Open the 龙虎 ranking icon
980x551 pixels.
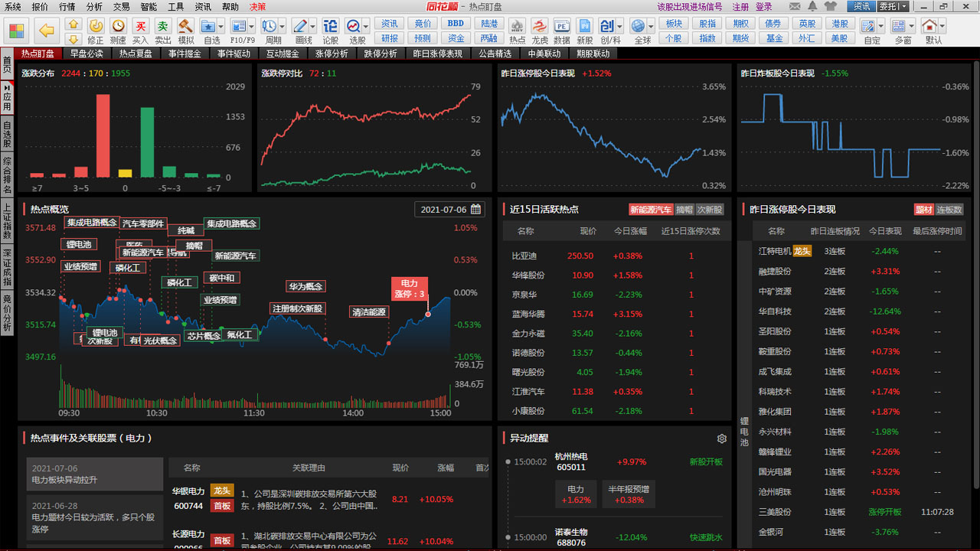[540, 31]
